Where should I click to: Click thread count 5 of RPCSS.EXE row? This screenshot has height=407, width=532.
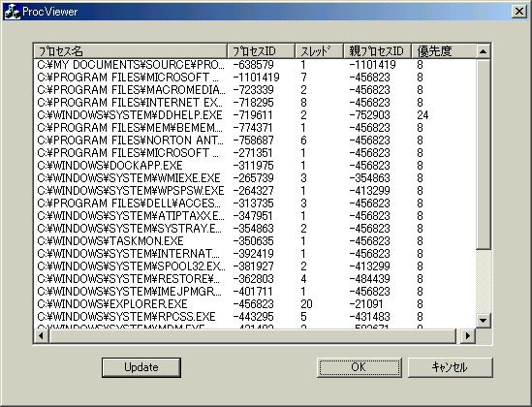pos(303,317)
